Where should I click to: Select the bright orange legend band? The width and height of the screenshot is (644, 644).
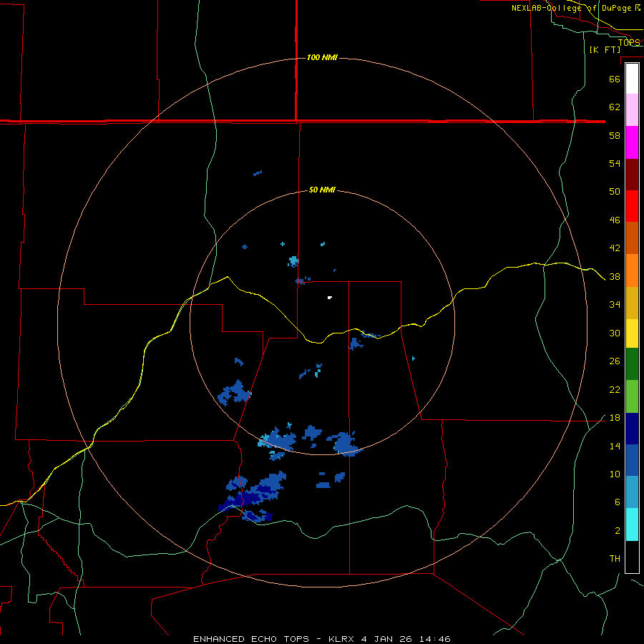[632, 270]
